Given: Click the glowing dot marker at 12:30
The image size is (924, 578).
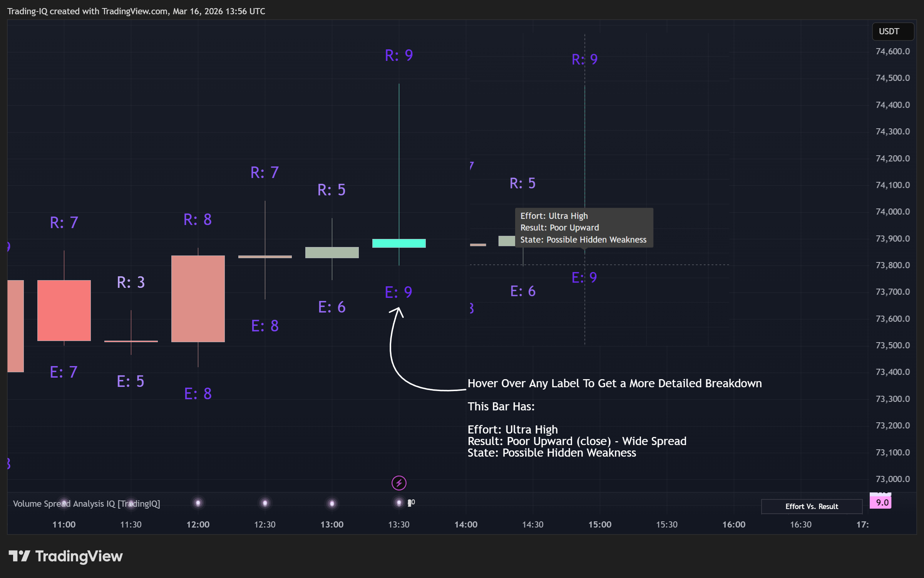Looking at the screenshot, I should coord(265,503).
